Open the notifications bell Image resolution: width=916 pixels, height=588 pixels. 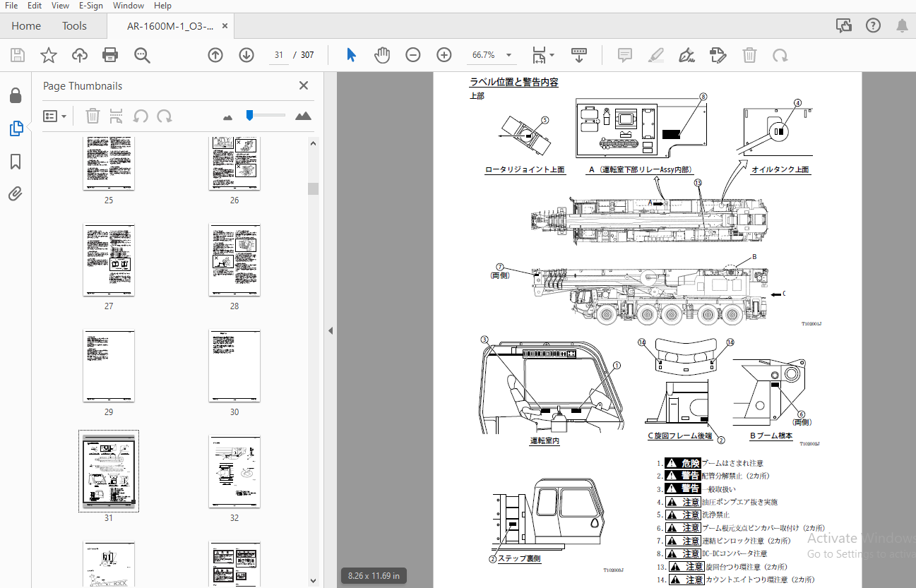coord(903,26)
